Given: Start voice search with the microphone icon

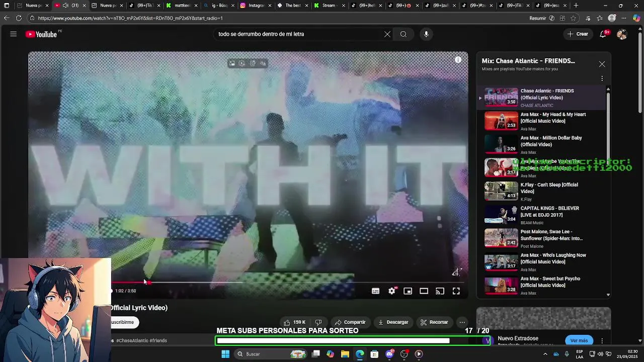Looking at the screenshot, I should coord(426,34).
